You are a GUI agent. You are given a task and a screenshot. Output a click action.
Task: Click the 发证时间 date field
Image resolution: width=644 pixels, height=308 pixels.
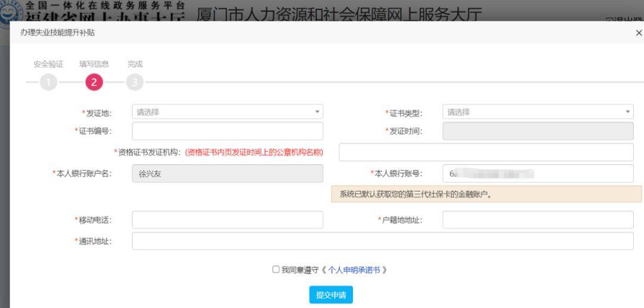538,131
